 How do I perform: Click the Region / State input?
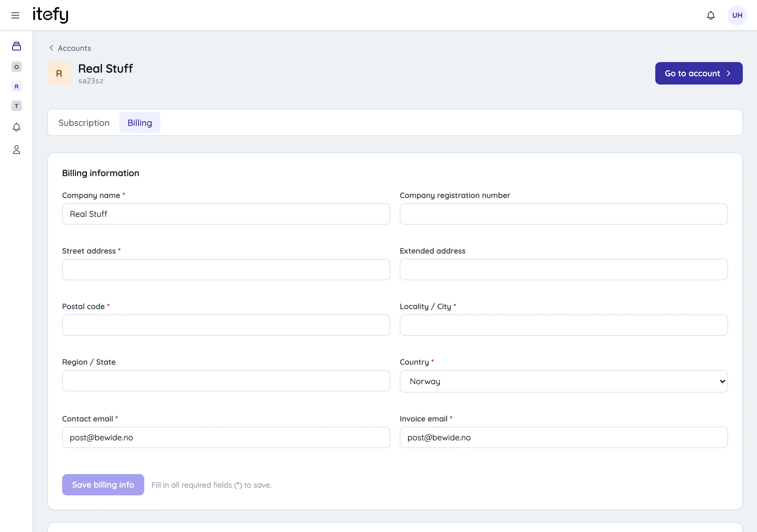click(x=226, y=381)
